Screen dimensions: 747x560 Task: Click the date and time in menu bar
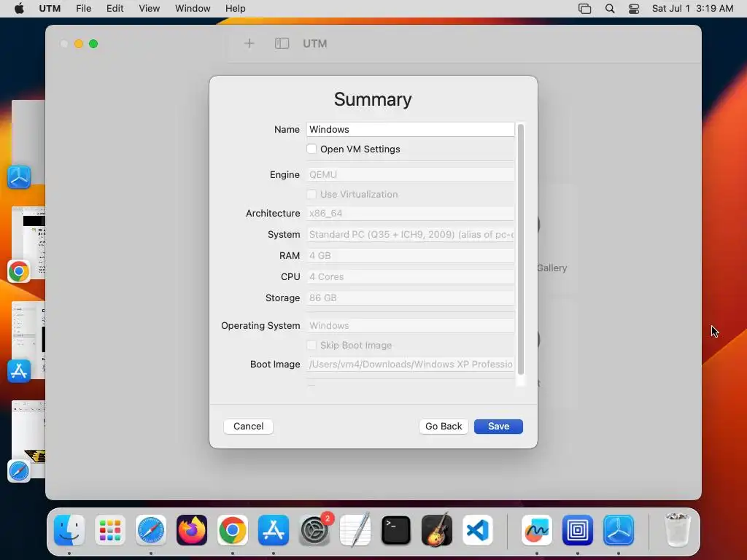[692, 9]
